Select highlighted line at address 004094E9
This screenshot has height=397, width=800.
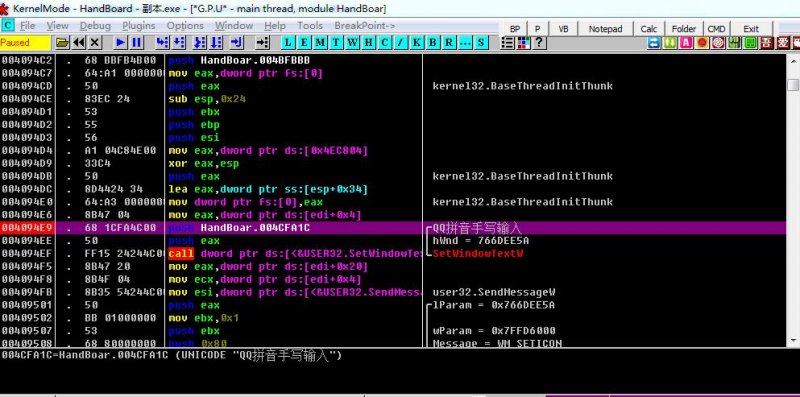pos(393,228)
